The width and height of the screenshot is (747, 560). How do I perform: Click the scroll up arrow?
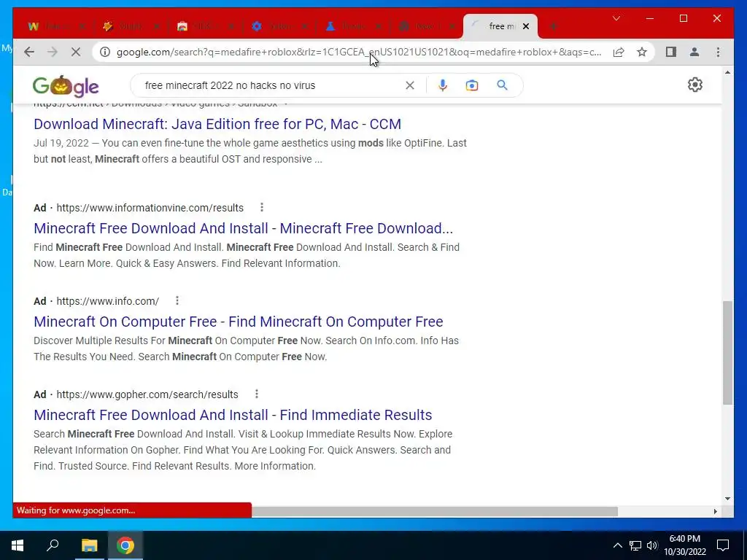click(x=727, y=72)
